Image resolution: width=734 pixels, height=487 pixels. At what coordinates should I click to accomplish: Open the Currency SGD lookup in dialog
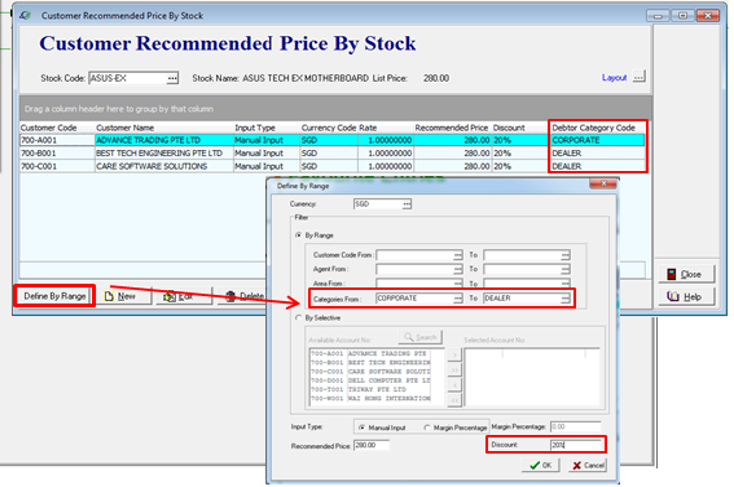coord(407,204)
